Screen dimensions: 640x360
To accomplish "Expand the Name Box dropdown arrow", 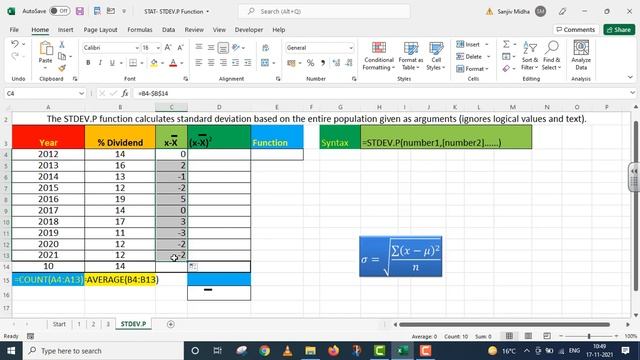I will click(x=81, y=93).
